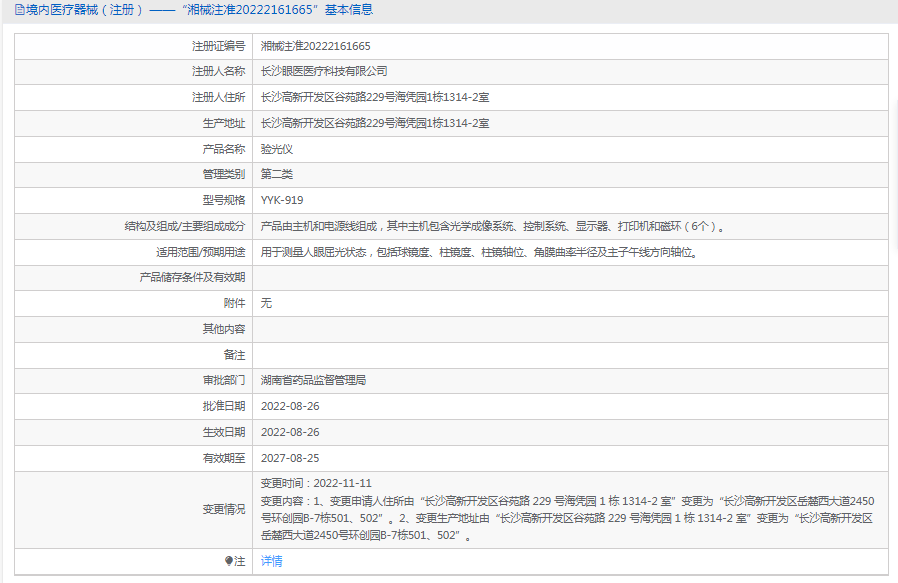The height and width of the screenshot is (583, 898).
Task: Click the 其他内容 row label
Action: (x=223, y=329)
